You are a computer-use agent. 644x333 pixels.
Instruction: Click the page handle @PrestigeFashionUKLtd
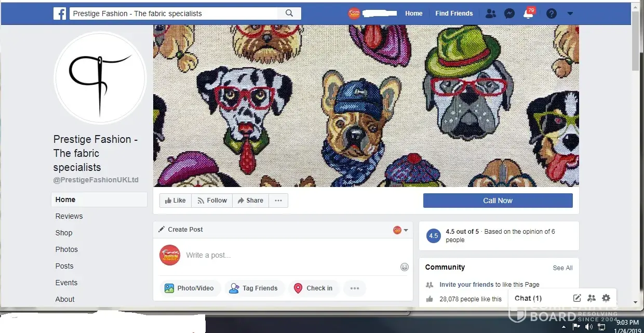[96, 180]
